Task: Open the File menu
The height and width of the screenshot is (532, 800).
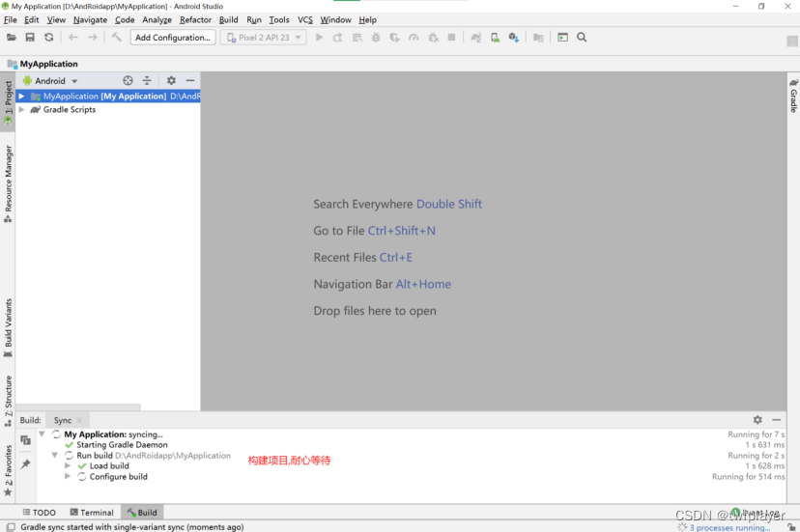Action: coord(11,20)
